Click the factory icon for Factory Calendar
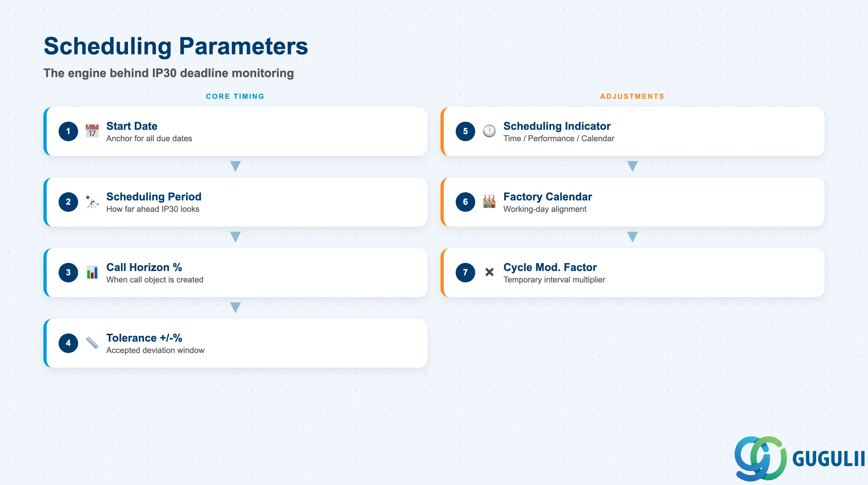The width and height of the screenshot is (868, 485). point(489,201)
